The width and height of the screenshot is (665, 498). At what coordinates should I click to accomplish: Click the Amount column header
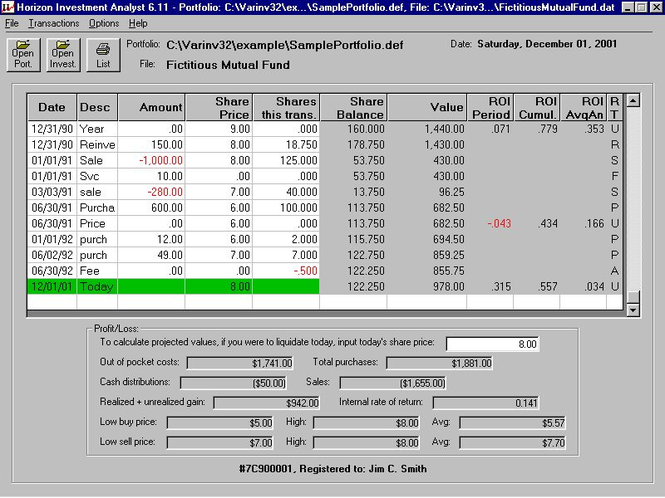[x=151, y=108]
